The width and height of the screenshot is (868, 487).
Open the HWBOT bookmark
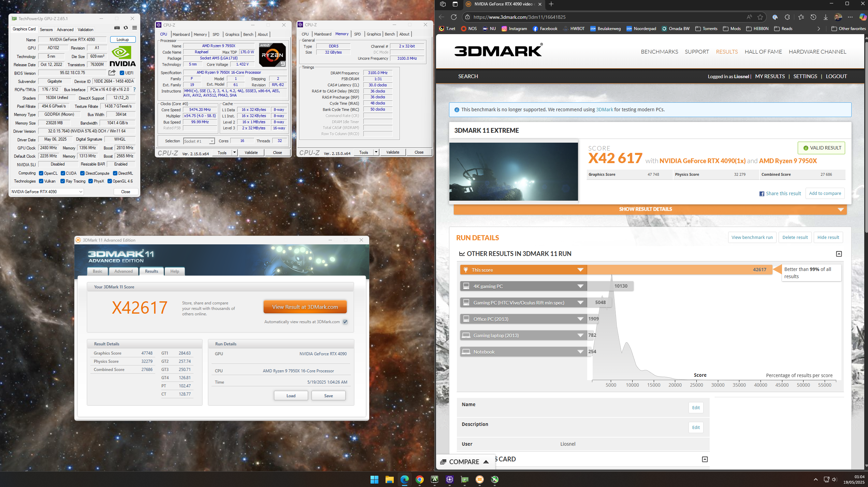pyautogui.click(x=574, y=29)
